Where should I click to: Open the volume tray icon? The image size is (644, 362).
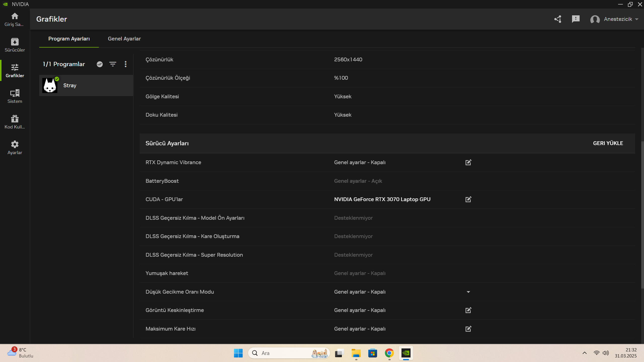click(606, 353)
